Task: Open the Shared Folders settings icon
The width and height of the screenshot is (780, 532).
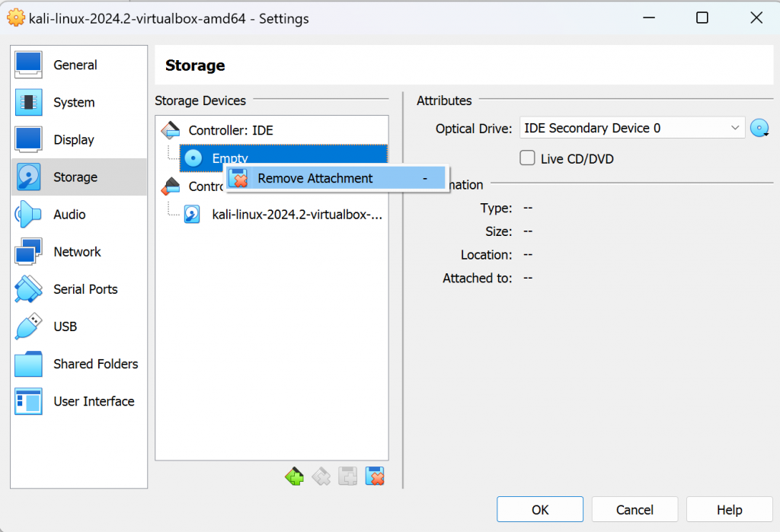Action: click(x=27, y=364)
